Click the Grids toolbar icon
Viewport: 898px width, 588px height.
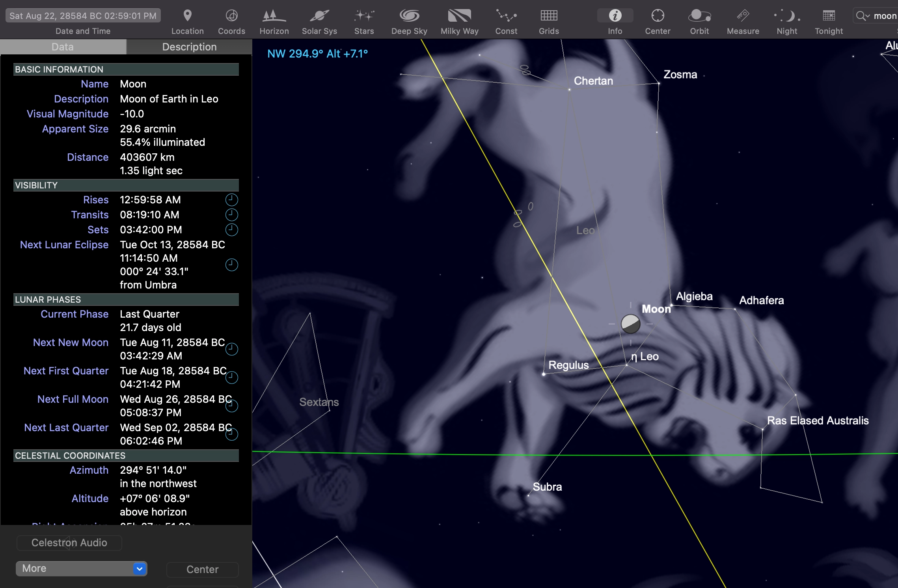click(x=549, y=16)
